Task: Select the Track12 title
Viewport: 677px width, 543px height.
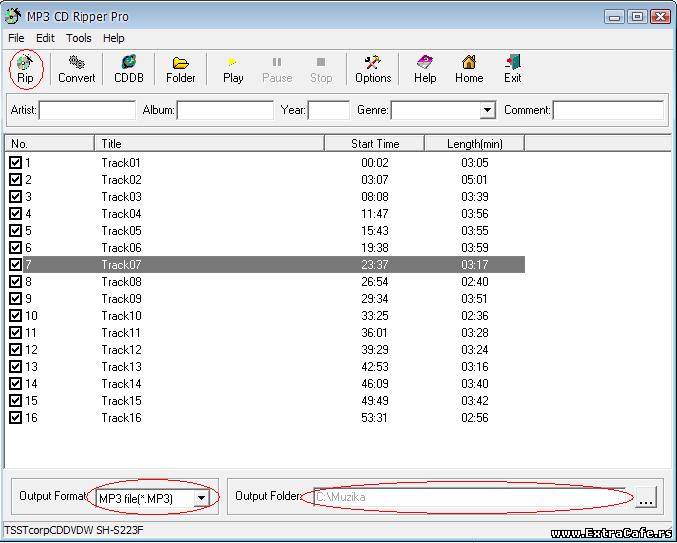Action: point(121,350)
